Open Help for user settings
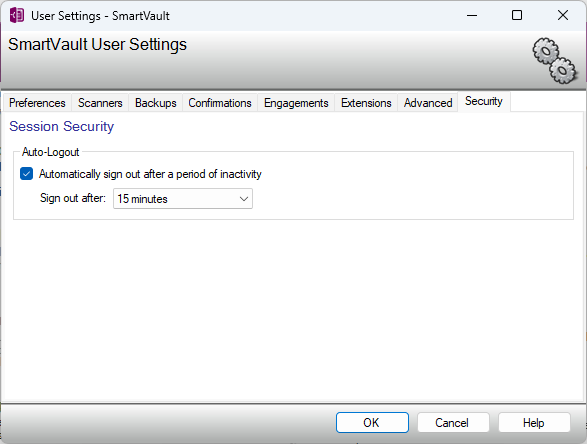Screen dimensions: 587x444 (x=534, y=423)
